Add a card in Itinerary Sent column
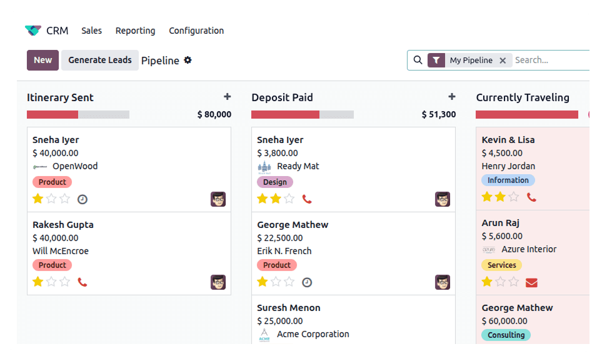The height and width of the screenshot is (364, 602). [x=228, y=97]
